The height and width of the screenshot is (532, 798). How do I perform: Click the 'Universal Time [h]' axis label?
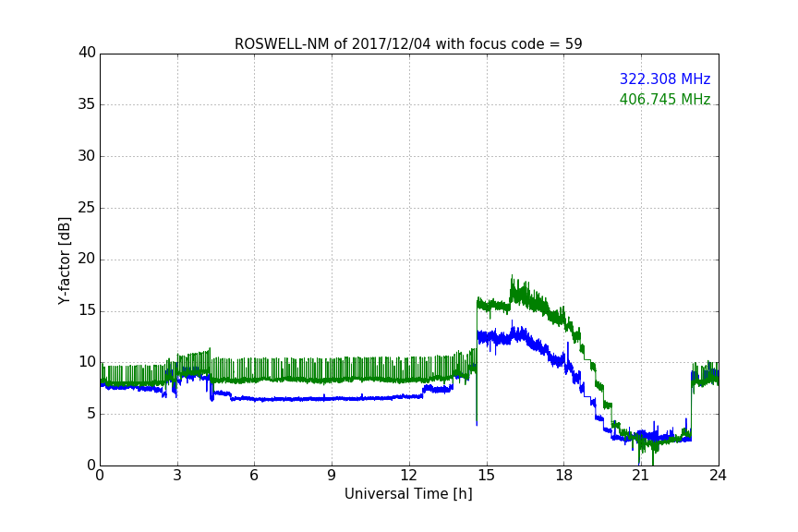pyautogui.click(x=408, y=494)
